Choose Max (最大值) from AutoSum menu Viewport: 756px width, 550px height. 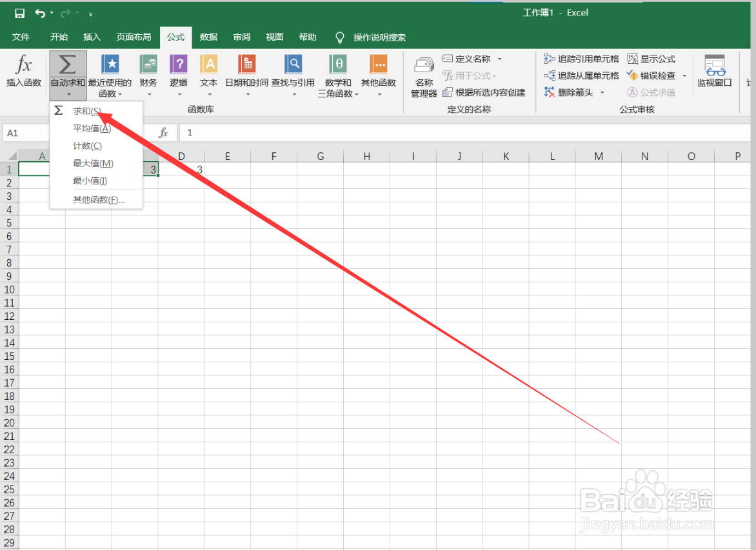[x=96, y=163]
